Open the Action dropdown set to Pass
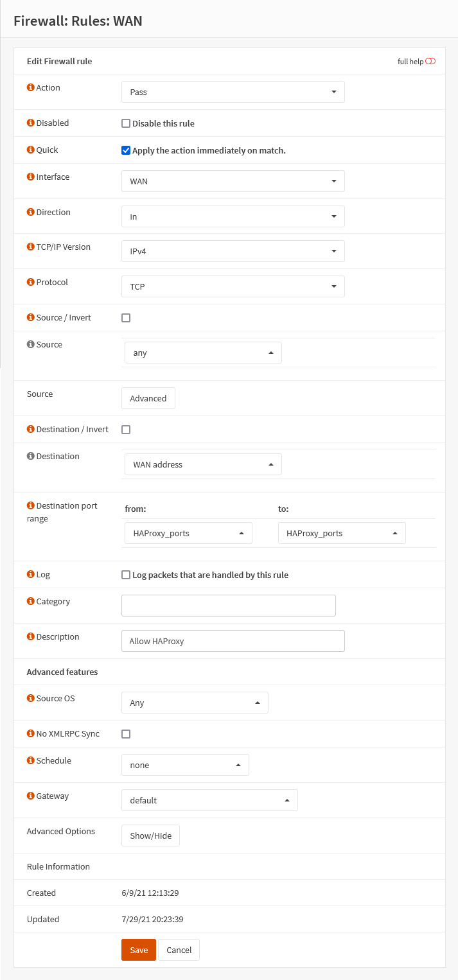This screenshot has width=458, height=980. tap(233, 92)
